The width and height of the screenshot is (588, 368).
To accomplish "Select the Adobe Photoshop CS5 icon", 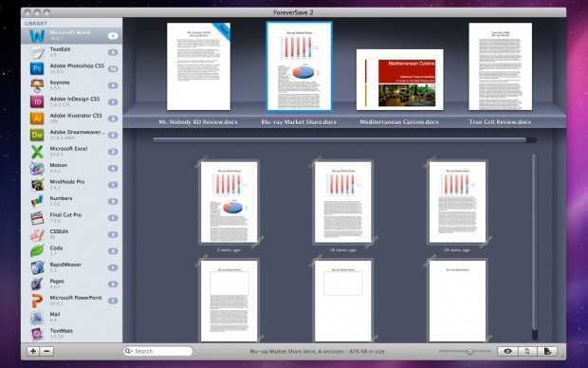I will coord(37,68).
